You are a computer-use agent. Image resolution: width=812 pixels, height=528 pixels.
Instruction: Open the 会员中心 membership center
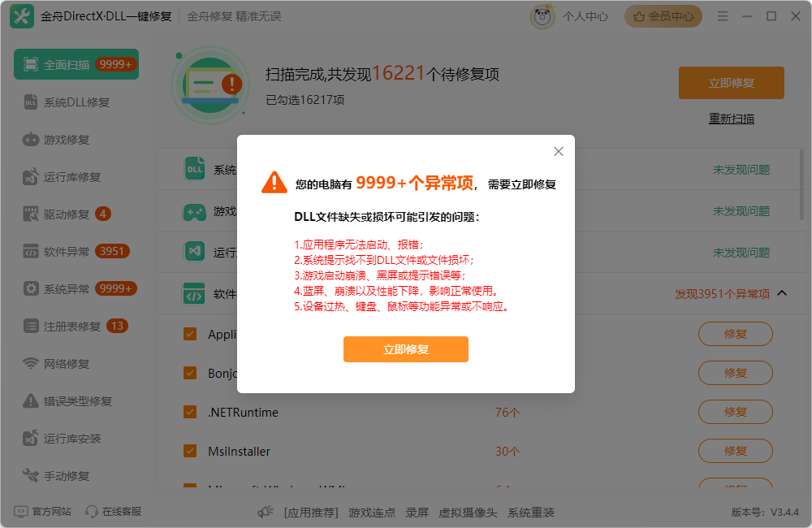pos(663,15)
